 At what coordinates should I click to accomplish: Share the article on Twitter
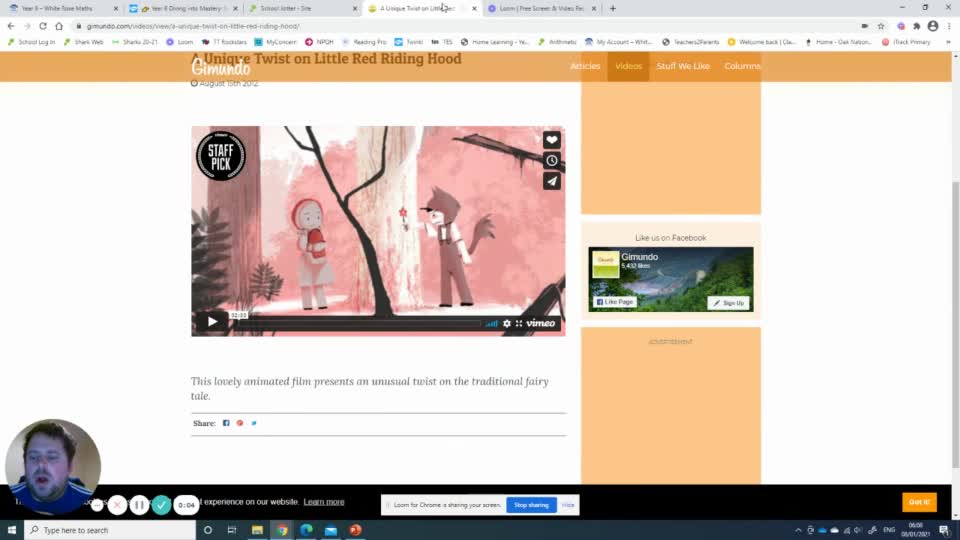click(x=253, y=423)
